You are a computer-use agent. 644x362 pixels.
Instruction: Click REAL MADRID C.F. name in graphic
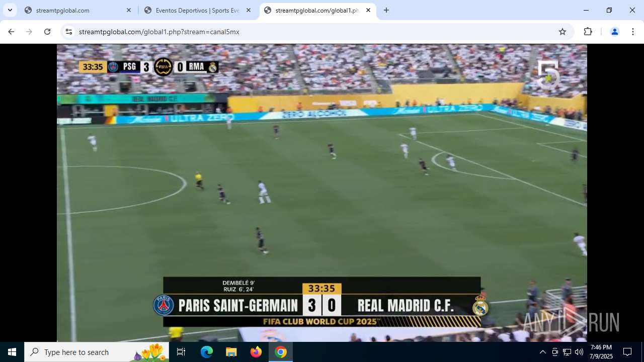pos(406,306)
